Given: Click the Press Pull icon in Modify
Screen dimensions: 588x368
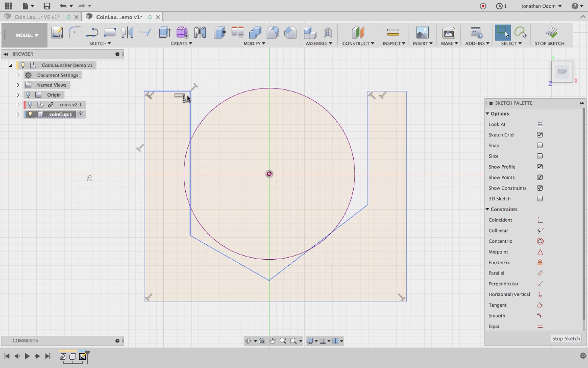Looking at the screenshot, I should point(219,33).
